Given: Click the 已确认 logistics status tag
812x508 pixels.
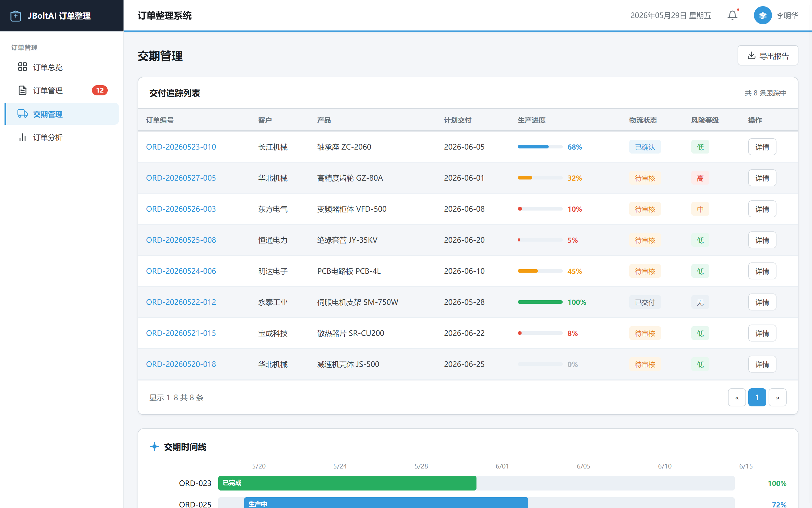Looking at the screenshot, I should point(645,147).
